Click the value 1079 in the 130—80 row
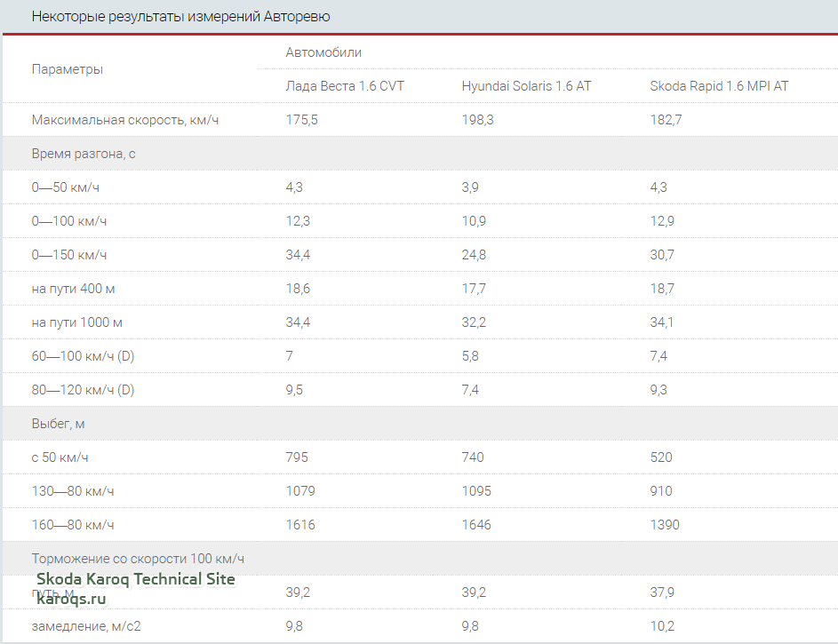 point(299,491)
